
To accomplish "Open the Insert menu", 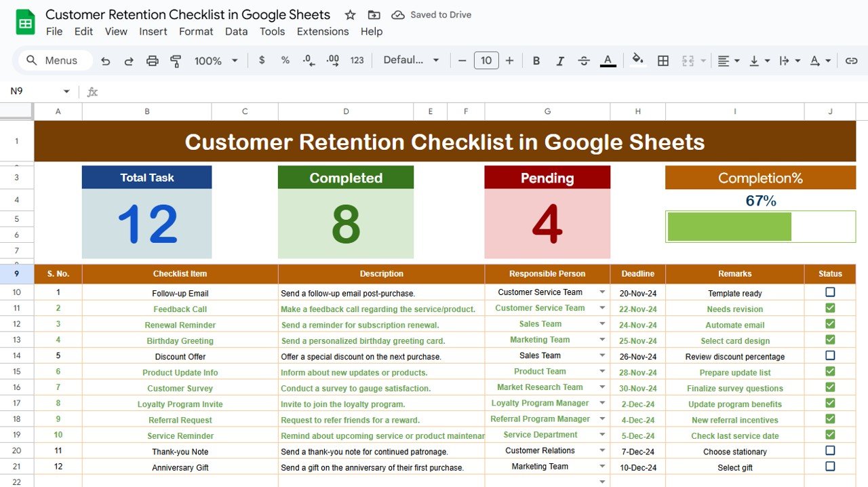I will 153,31.
